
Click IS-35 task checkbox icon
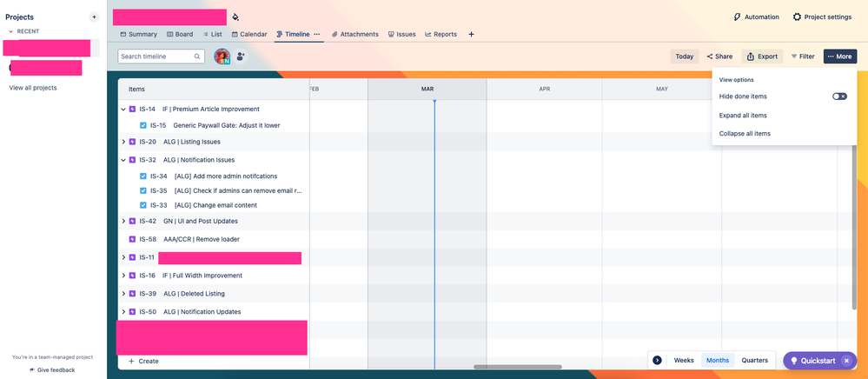142,190
